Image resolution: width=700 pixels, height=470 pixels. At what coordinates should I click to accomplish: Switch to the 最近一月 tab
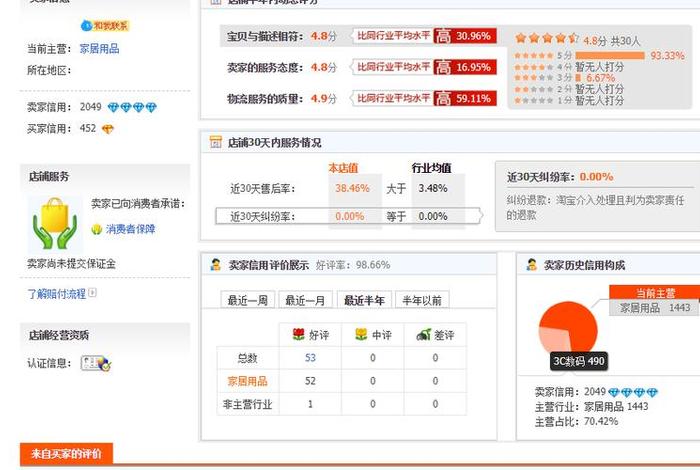tap(305, 300)
